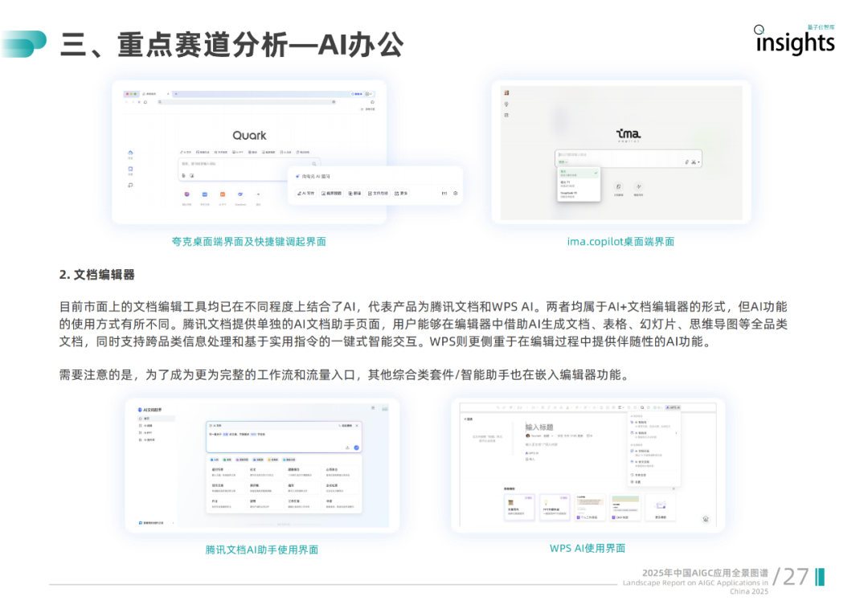This screenshot has height=613, width=868.
Task: Click the 输入标题 title field in WPS
Action: click(x=539, y=427)
